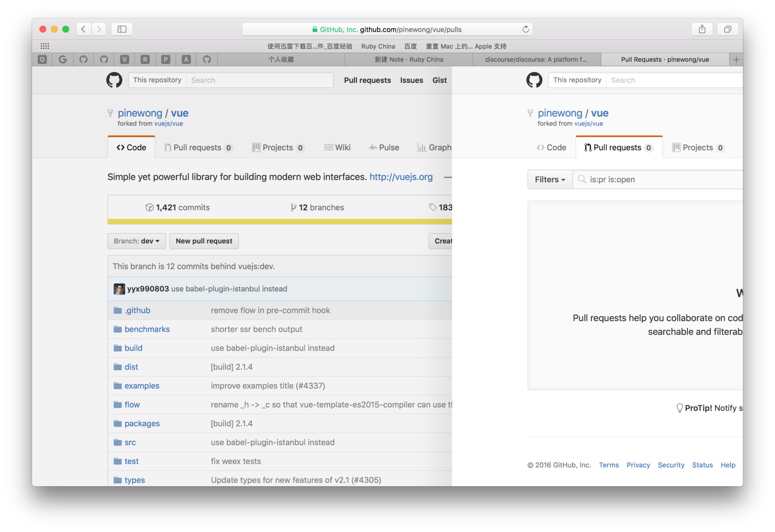
Task: Open the Branch: dev dropdown
Action: coord(136,241)
